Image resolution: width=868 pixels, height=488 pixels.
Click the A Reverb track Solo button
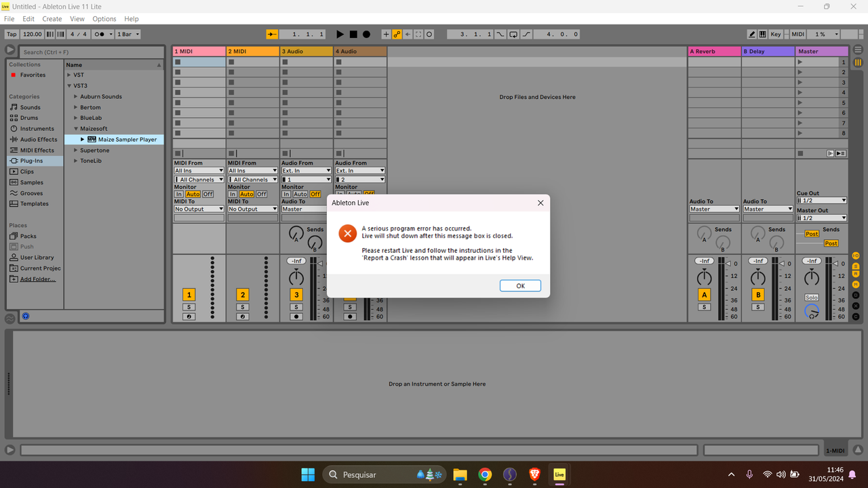pos(705,307)
